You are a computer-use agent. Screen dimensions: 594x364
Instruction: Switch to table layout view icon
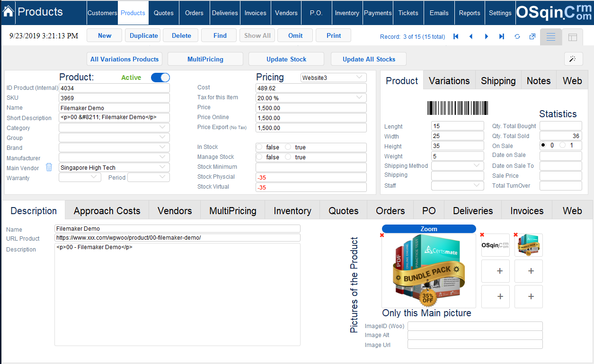(x=573, y=37)
